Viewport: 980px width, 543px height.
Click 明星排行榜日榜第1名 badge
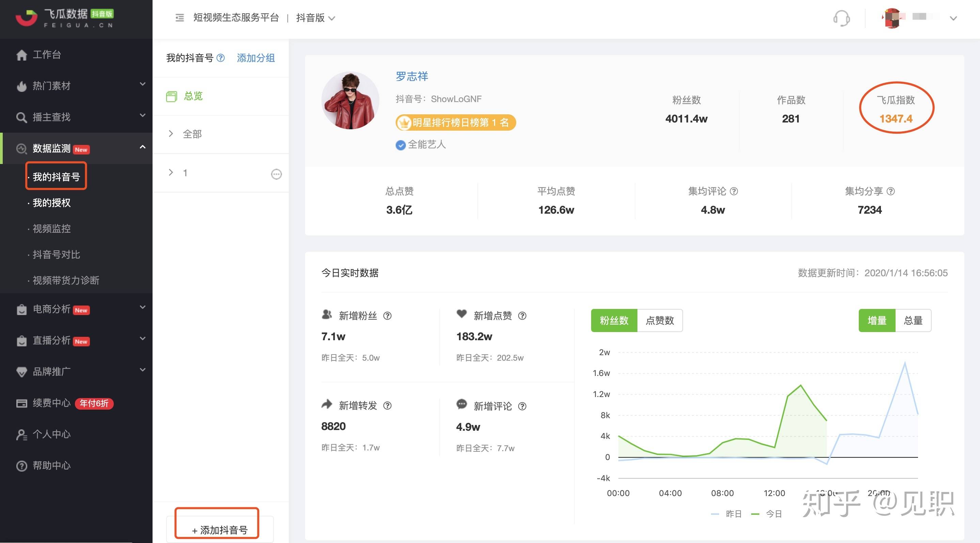[456, 122]
